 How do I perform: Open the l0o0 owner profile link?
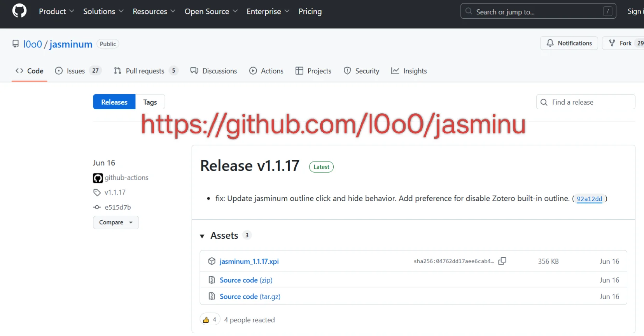pyautogui.click(x=33, y=44)
